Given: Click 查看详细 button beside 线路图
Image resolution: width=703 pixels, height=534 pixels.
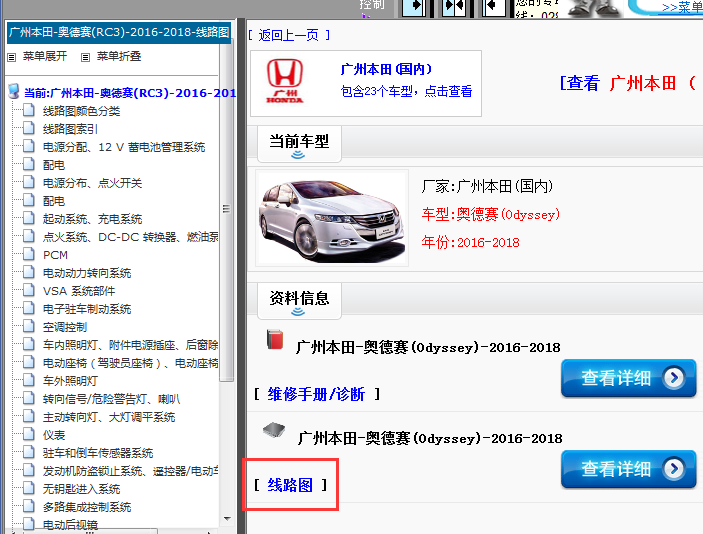Looking at the screenshot, I should pos(629,469).
